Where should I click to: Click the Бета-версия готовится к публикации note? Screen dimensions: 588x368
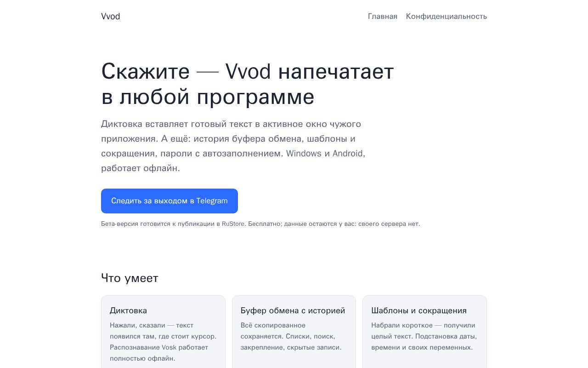260,224
